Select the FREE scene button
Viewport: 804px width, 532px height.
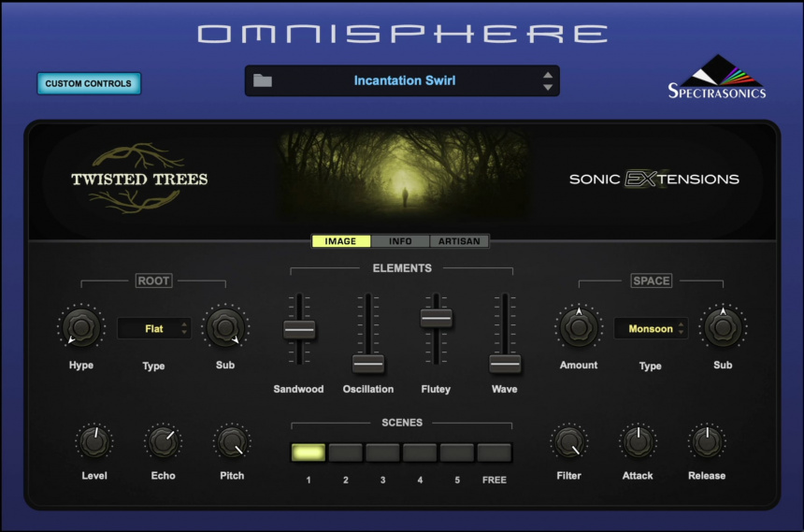point(495,453)
